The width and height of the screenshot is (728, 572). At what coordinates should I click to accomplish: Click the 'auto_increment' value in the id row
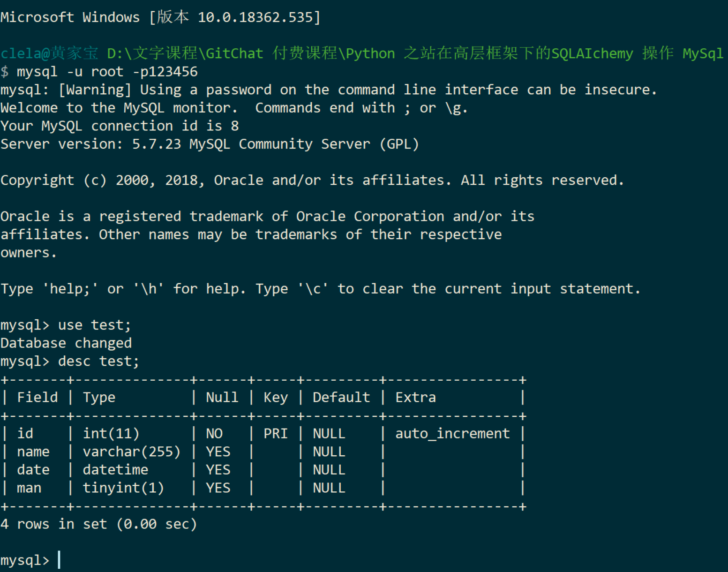click(452, 434)
